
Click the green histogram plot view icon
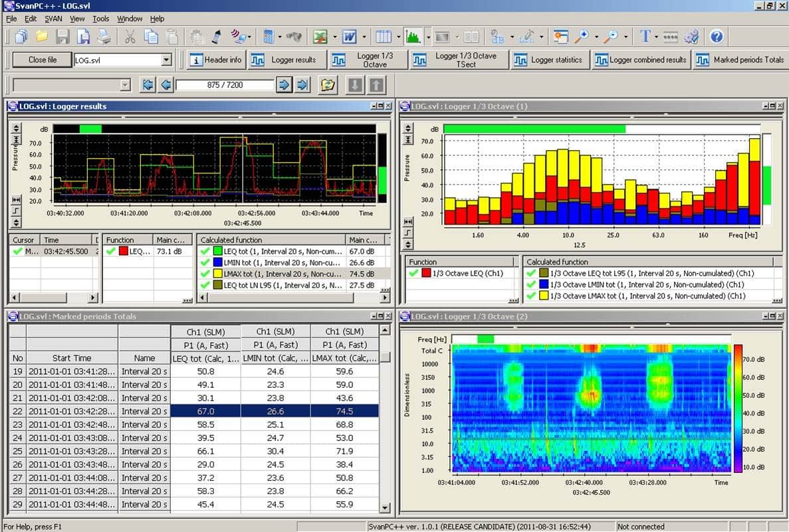(x=413, y=37)
